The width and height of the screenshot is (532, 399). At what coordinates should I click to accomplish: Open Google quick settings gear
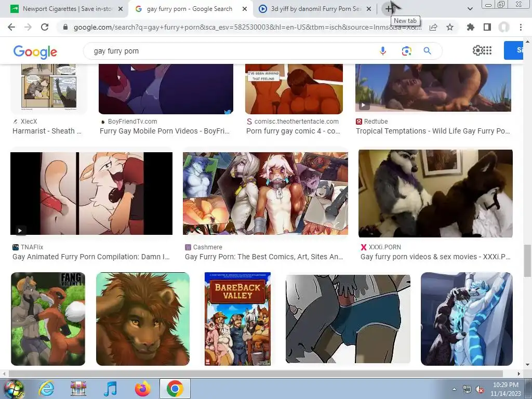[477, 50]
